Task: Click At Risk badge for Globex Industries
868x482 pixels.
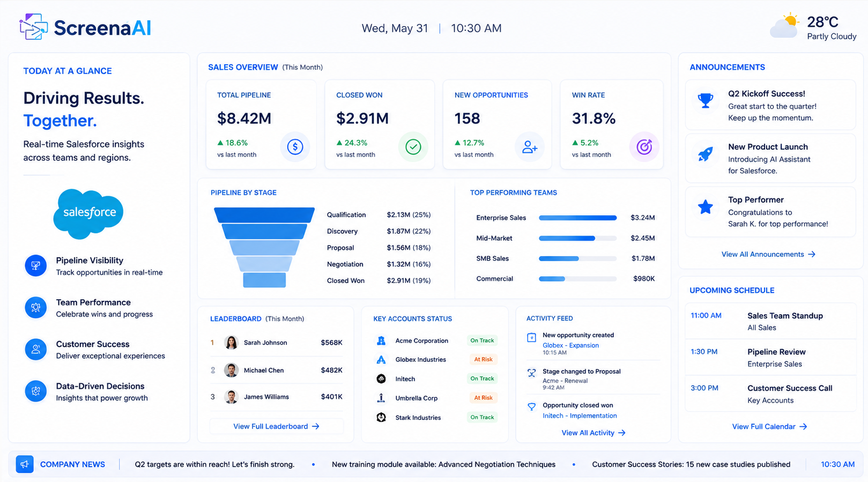Action: [x=483, y=360]
